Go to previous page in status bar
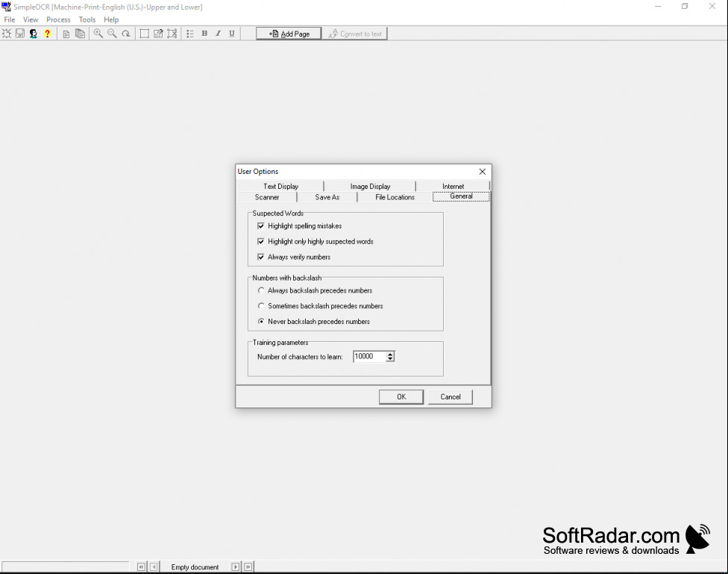Screen dimensions: 728x574 [x=154, y=567]
